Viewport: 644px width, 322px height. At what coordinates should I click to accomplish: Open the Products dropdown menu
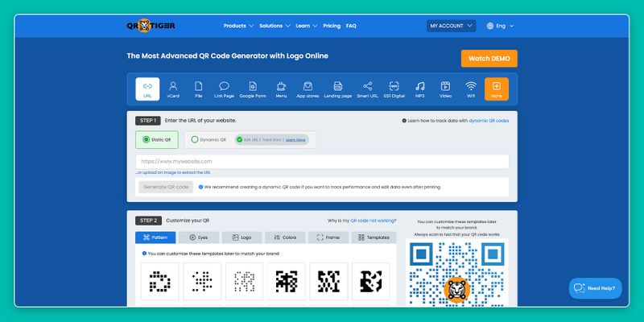[x=238, y=26]
